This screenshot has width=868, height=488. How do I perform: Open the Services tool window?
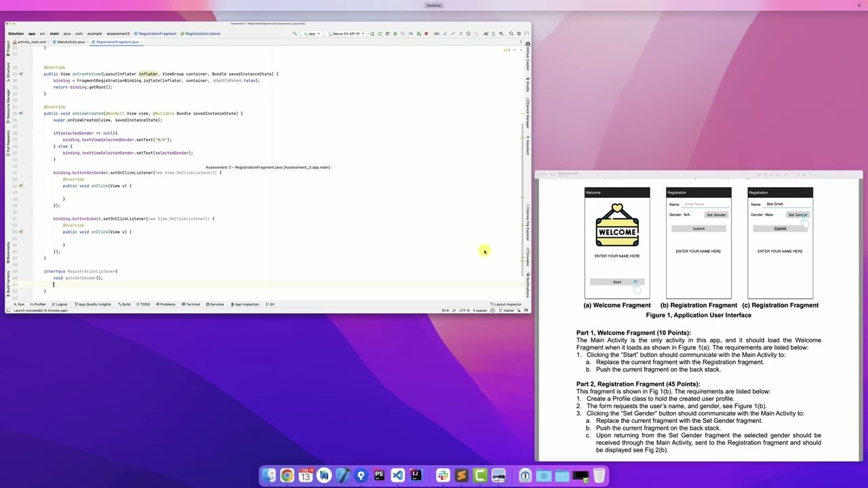pyautogui.click(x=215, y=304)
